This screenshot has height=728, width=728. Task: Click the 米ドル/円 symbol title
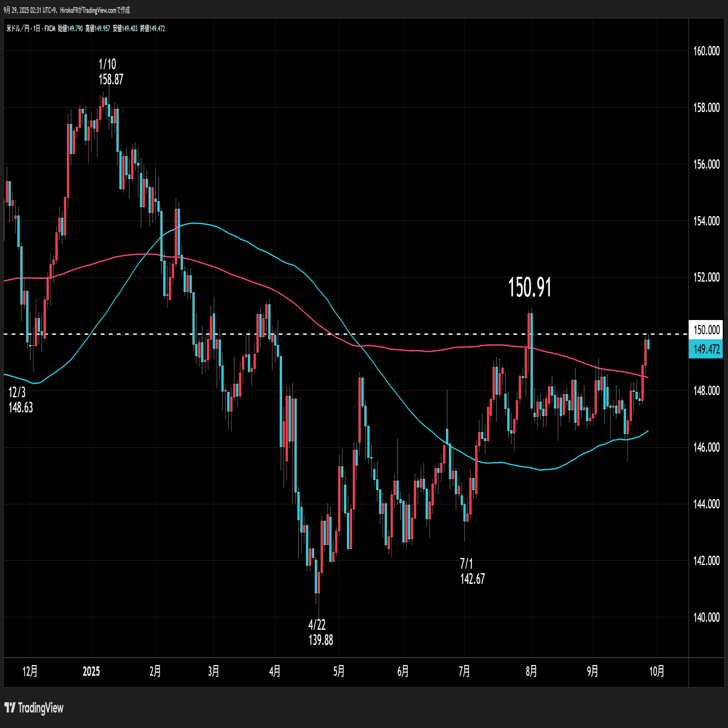[x=17, y=29]
